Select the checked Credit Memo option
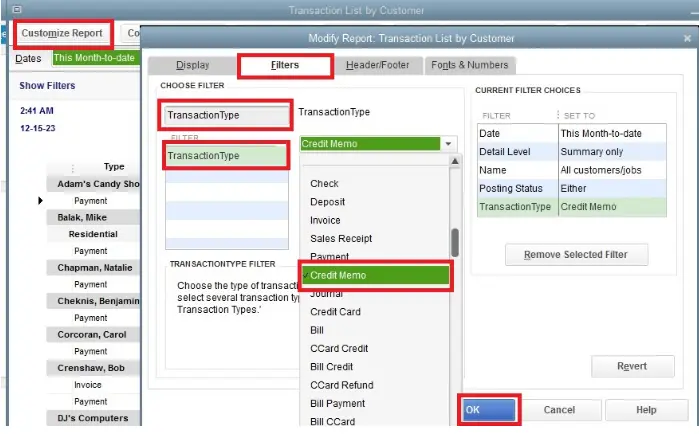The image size is (699, 434). click(x=375, y=275)
